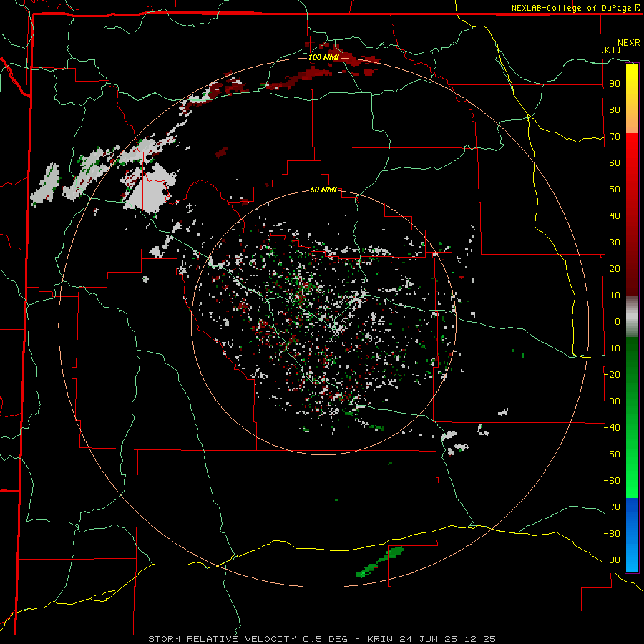Click the 0 value on velocity scale
The width and height of the screenshot is (644, 644).
coord(618,321)
